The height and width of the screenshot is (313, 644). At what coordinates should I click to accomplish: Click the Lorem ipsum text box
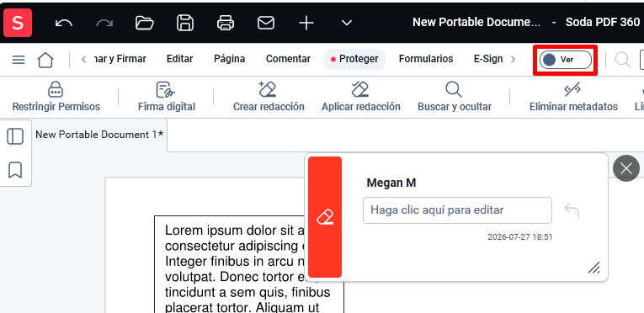pos(249,264)
